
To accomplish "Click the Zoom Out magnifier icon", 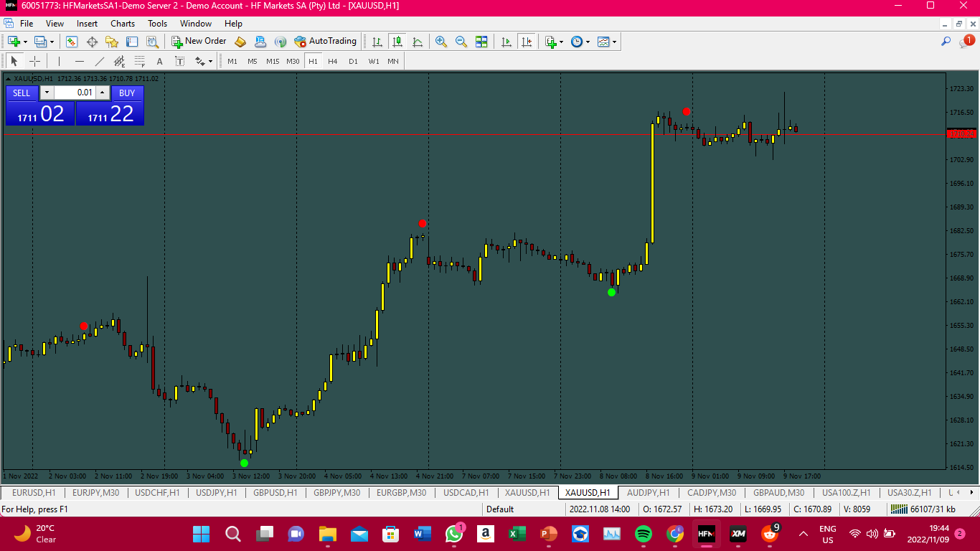I will pyautogui.click(x=461, y=42).
